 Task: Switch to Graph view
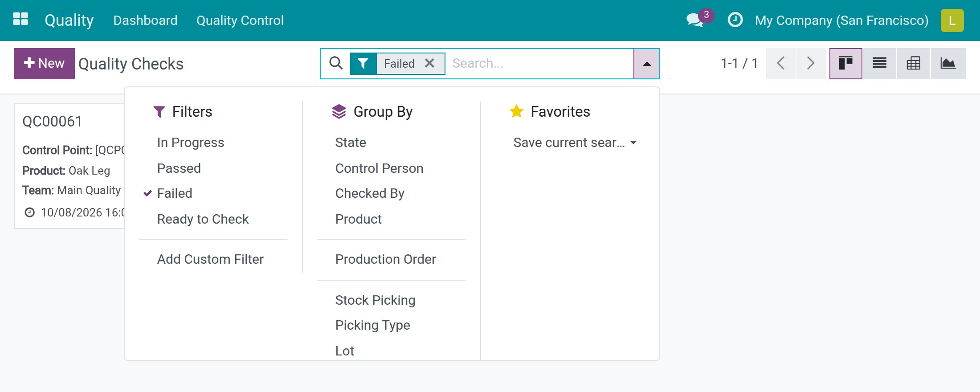pyautogui.click(x=948, y=64)
